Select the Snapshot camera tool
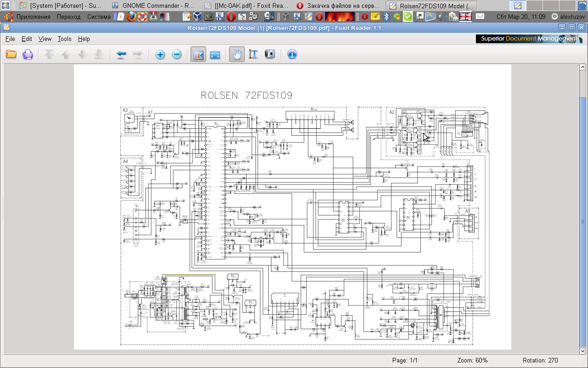Screen dimensions: 588x368 point(270,54)
